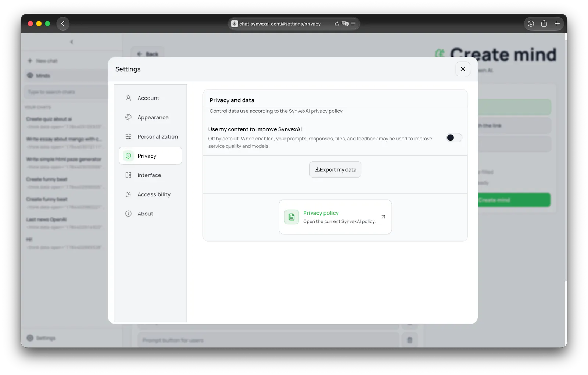Image resolution: width=588 pixels, height=375 pixels.
Task: Click the Export my data button
Action: [x=335, y=169]
